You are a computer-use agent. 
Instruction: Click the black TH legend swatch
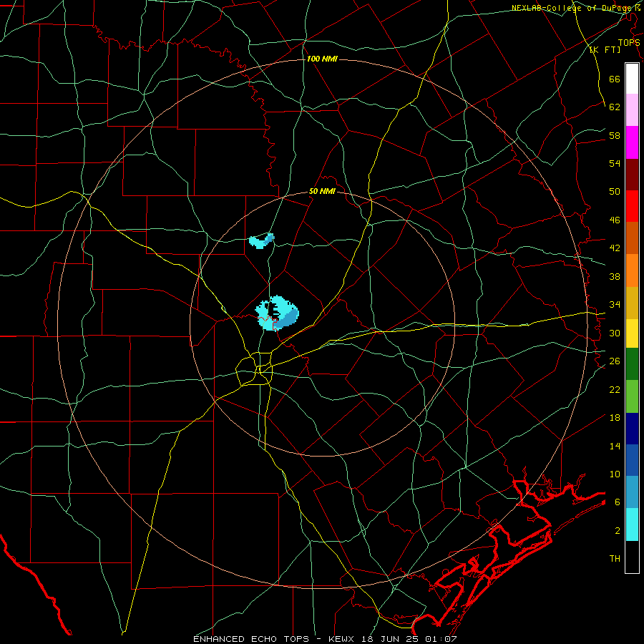[x=632, y=557]
